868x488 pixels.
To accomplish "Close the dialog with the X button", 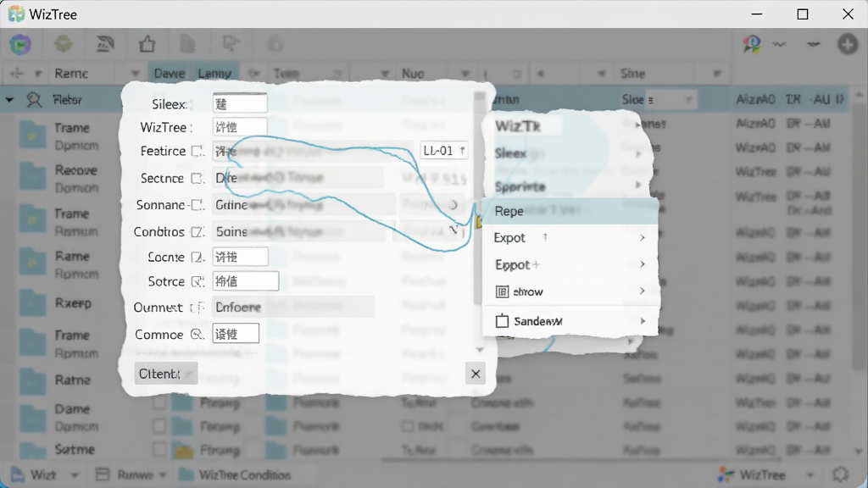I will coord(476,374).
